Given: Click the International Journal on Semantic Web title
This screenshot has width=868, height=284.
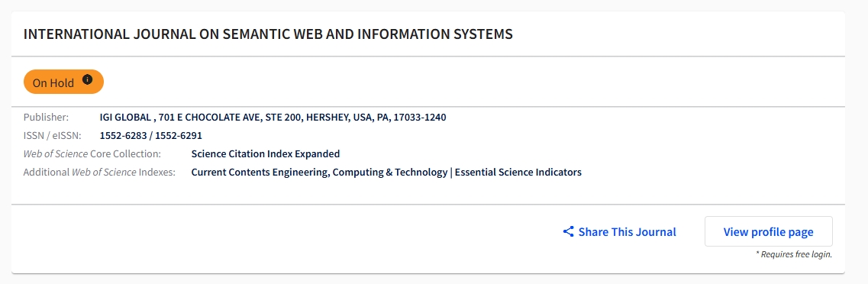Looking at the screenshot, I should click(268, 34).
